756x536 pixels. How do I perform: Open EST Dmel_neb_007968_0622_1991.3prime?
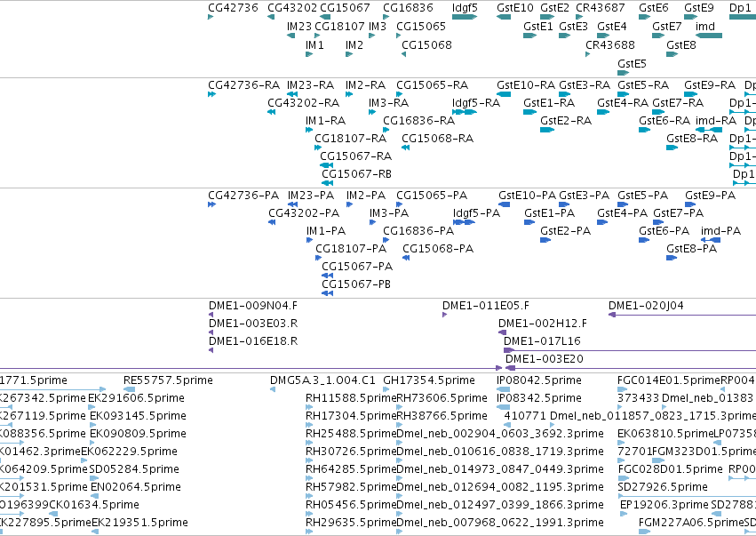point(500,523)
